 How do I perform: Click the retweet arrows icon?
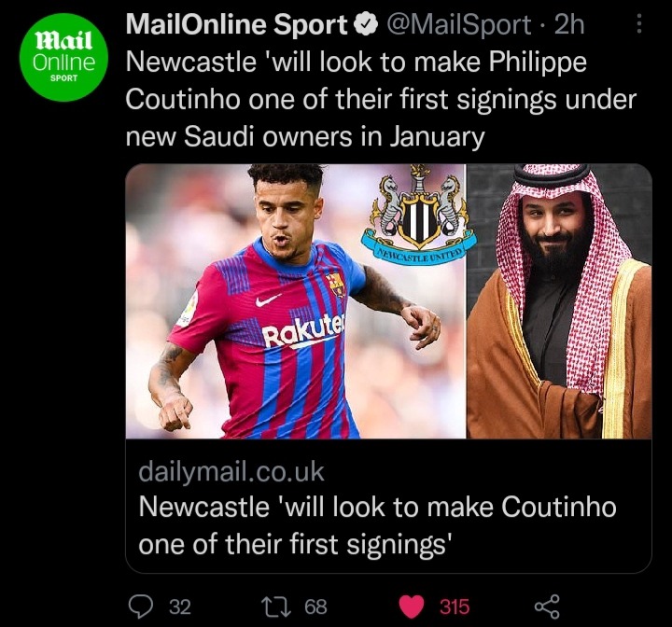tap(276, 606)
